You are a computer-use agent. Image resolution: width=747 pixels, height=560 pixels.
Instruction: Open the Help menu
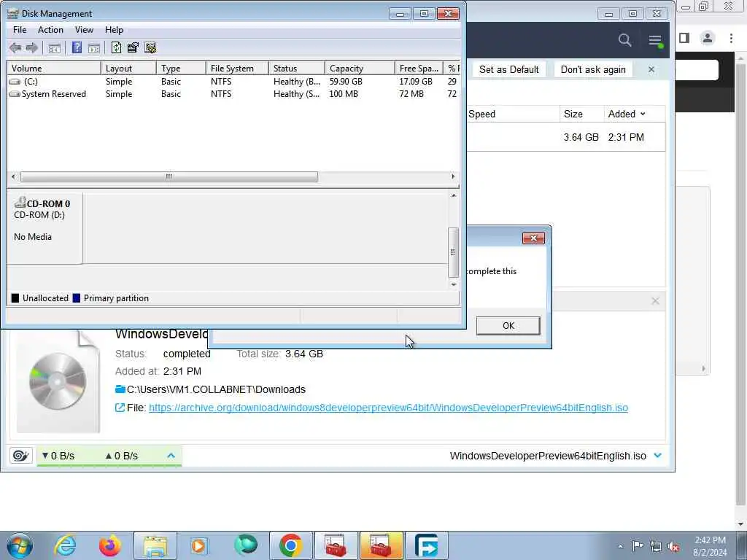[x=114, y=29]
